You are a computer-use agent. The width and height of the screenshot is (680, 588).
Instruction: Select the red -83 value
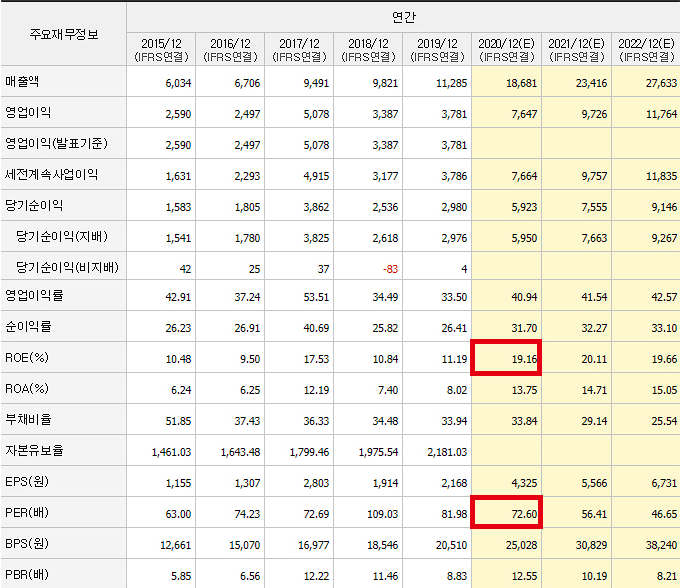click(x=390, y=269)
